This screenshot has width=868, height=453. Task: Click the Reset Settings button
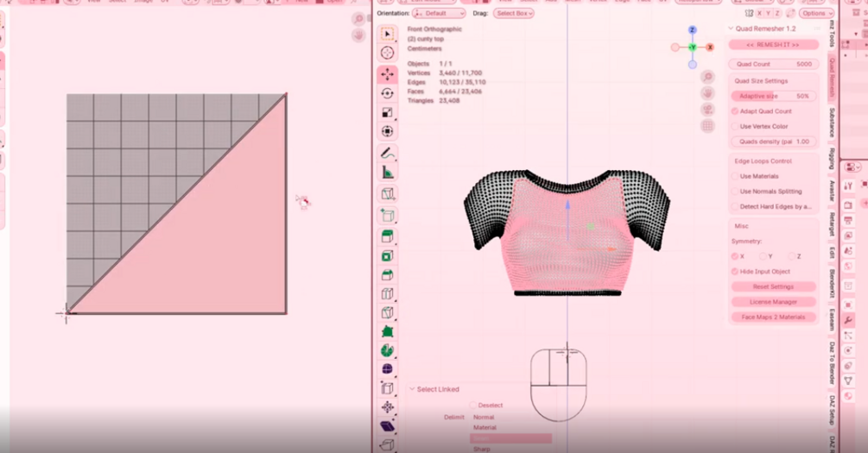[773, 287]
